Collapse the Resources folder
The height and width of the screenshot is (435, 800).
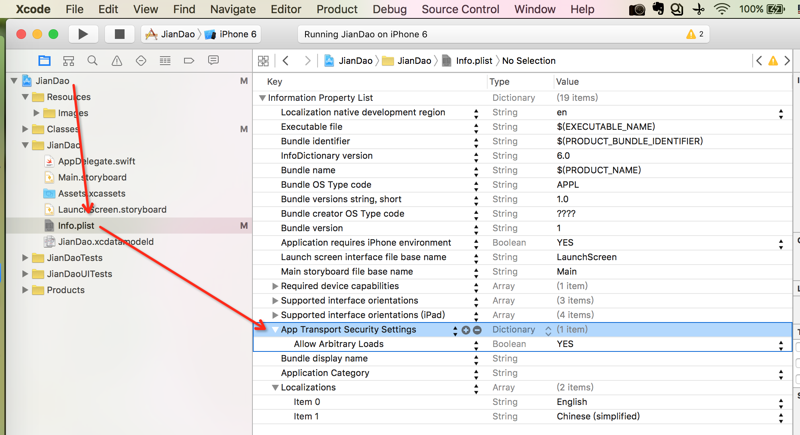[x=25, y=96]
